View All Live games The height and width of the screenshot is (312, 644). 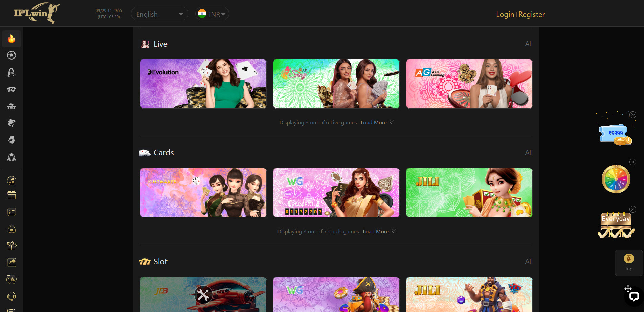[x=529, y=44]
